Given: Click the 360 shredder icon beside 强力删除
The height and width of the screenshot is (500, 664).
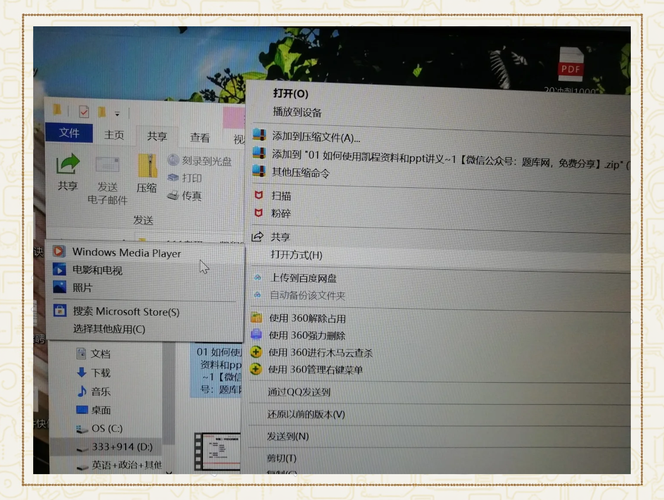Looking at the screenshot, I should (x=256, y=334).
